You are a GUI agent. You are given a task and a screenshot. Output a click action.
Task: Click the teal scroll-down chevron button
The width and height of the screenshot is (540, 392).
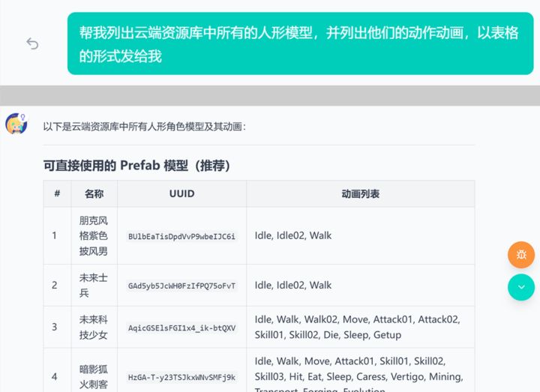521,287
